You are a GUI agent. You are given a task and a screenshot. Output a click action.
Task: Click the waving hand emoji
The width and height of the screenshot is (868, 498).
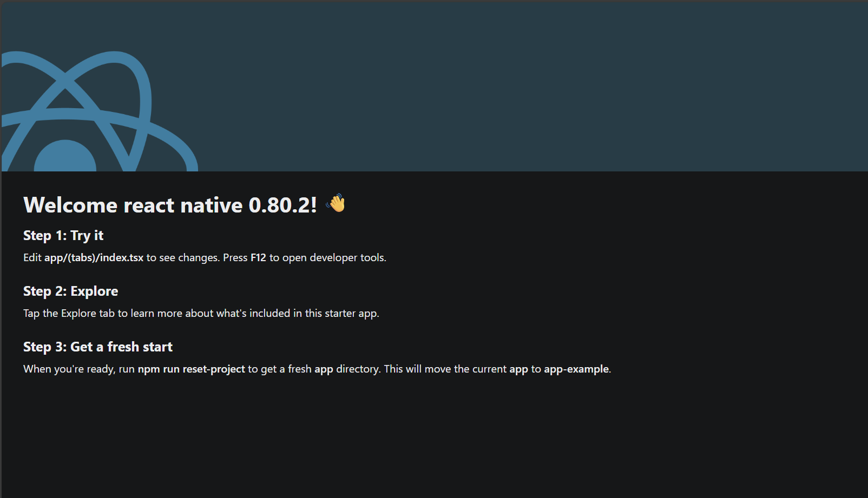click(x=336, y=203)
